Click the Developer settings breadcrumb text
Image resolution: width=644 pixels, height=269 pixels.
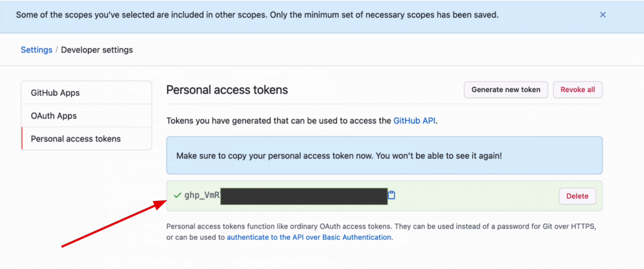click(96, 50)
